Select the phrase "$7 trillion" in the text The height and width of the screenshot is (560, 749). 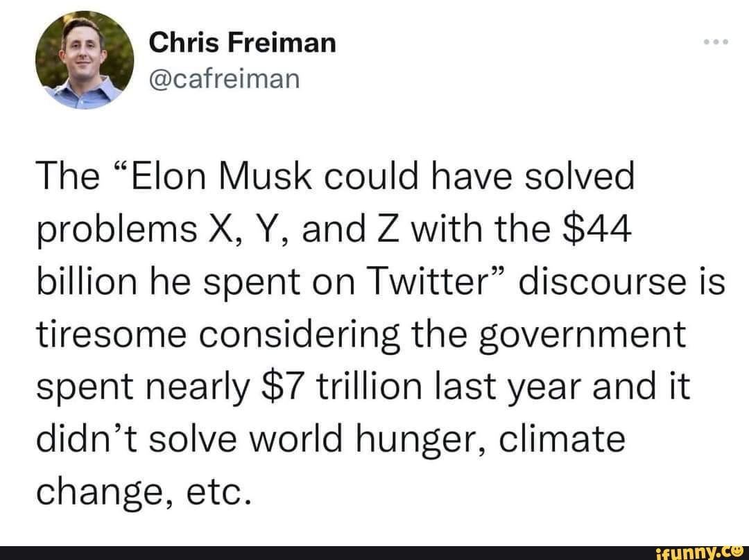pos(340,386)
